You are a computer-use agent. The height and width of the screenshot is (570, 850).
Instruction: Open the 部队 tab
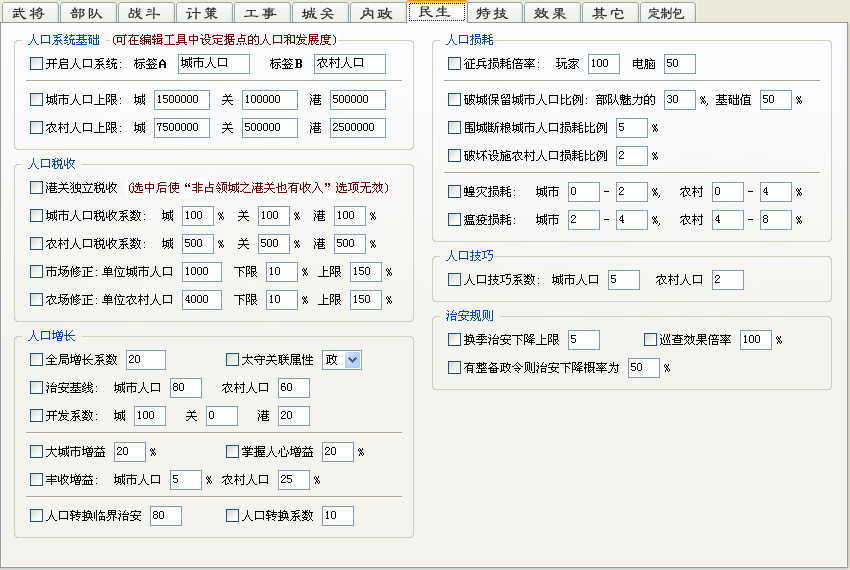pyautogui.click(x=87, y=12)
